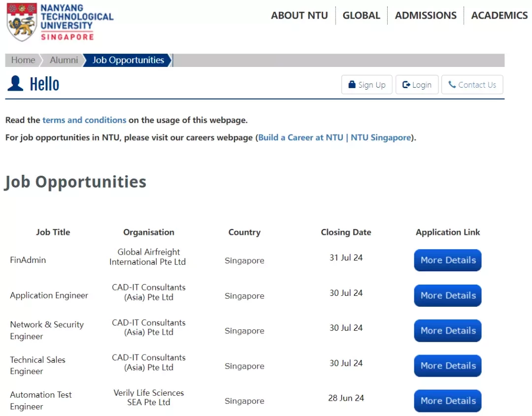This screenshot has height=416, width=532.
Task: View More Details for Network & Security Engineer
Action: [448, 330]
